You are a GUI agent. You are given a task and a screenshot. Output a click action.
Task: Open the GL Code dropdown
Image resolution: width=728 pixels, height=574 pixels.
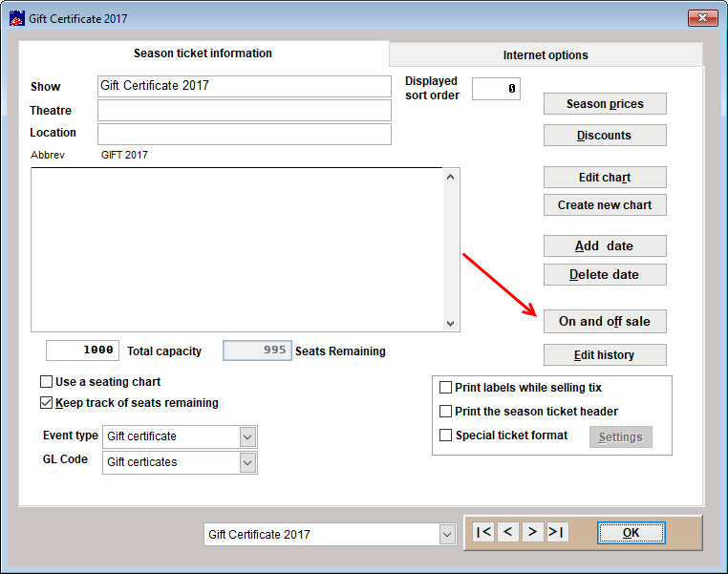click(x=247, y=462)
